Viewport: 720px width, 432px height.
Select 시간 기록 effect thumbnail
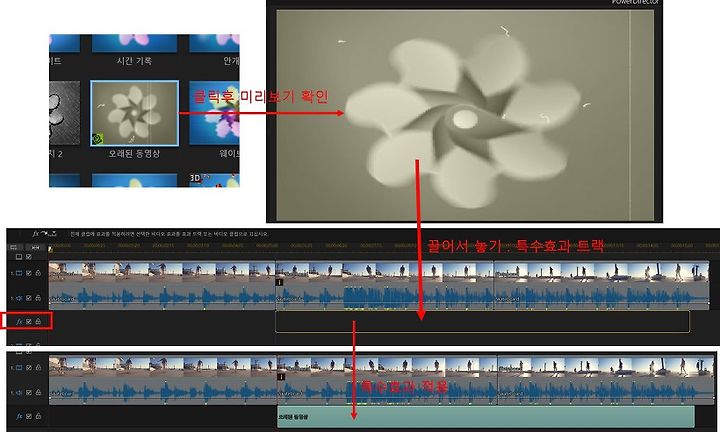point(134,43)
